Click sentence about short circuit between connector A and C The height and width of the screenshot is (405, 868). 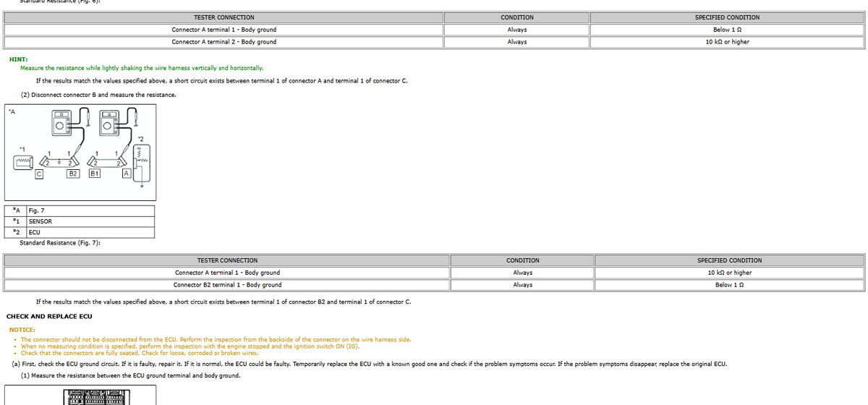221,80
